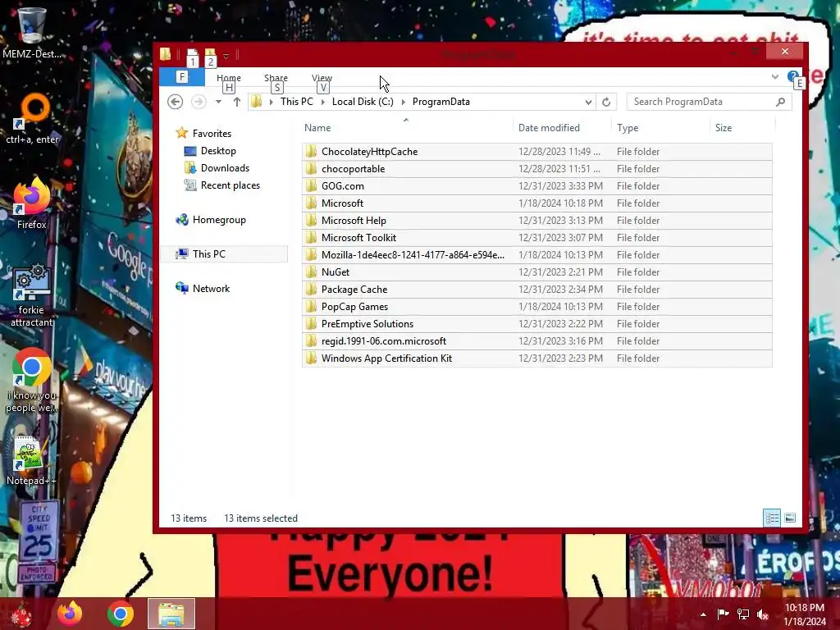840x630 pixels.
Task: Select This PC in the navigation pane
Action: pos(209,254)
